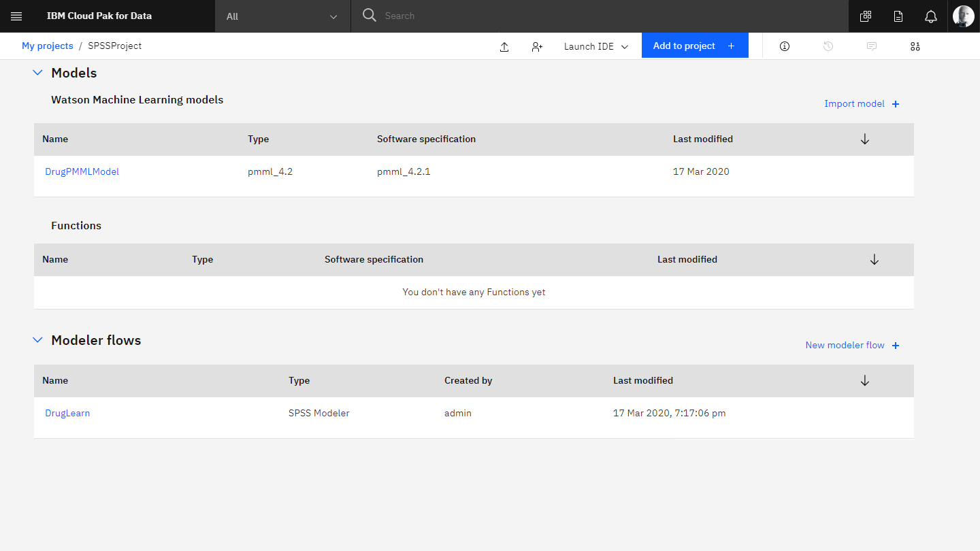Click the upload/export icon near Launch IDE

pos(504,46)
